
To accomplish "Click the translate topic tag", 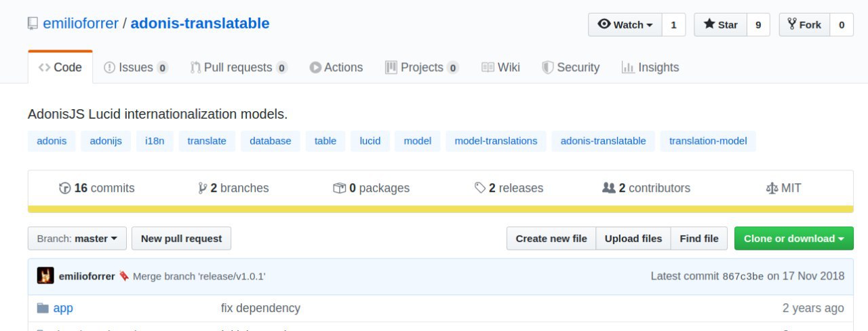I will pyautogui.click(x=207, y=141).
